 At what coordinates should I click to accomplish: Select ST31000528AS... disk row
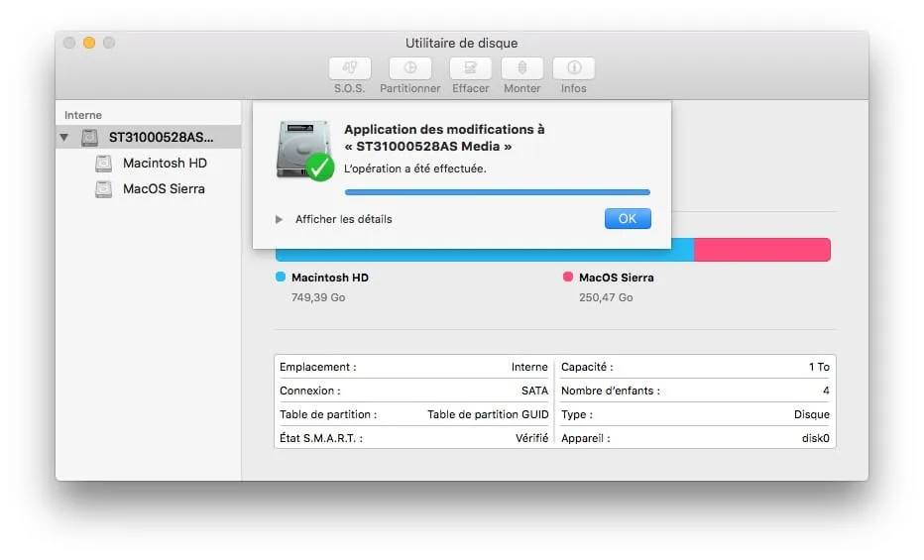tap(148, 137)
